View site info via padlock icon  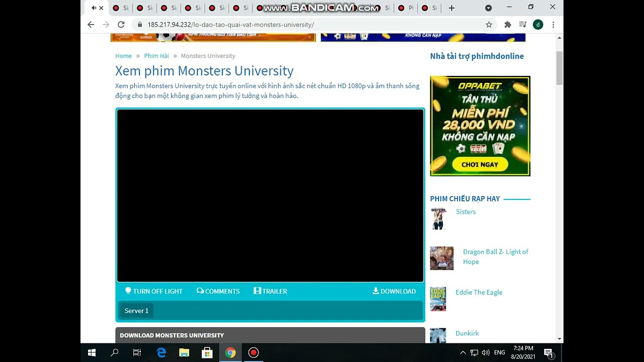tap(139, 24)
